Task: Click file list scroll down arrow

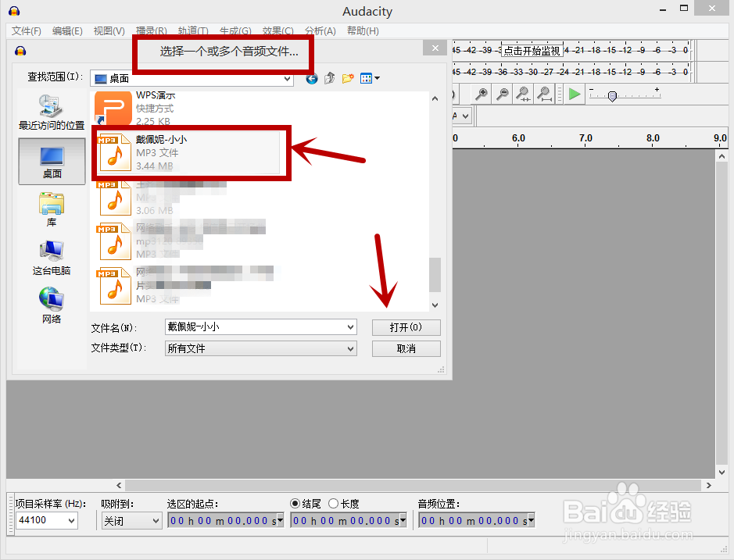Action: (435, 305)
